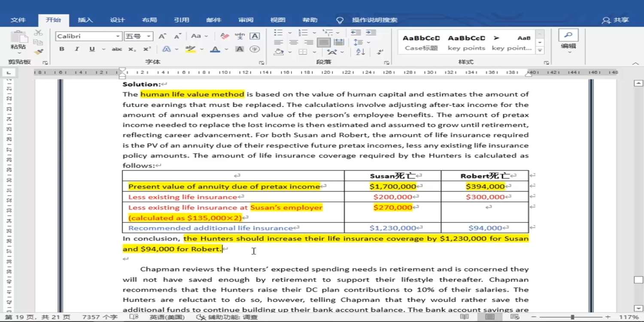The width and height of the screenshot is (644, 322).
Task: Click the text highlight color icon
Action: coord(190,49)
